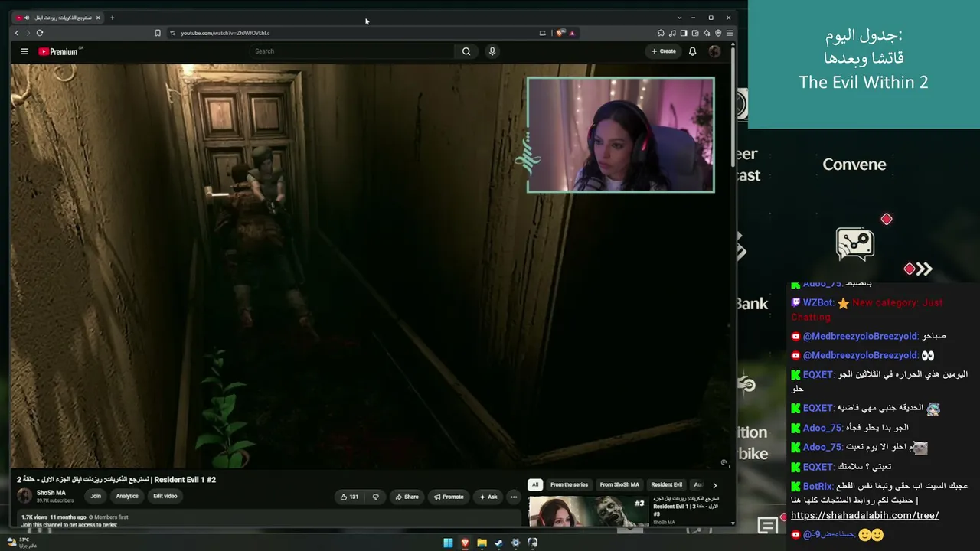The image size is (980, 551).
Task: Show the tab search dropdown arrow
Action: coord(679,18)
